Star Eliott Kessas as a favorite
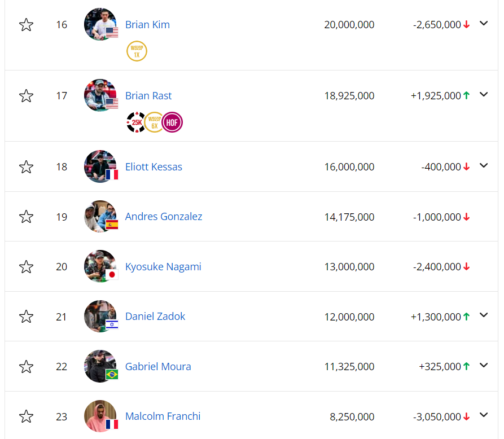 (x=26, y=167)
